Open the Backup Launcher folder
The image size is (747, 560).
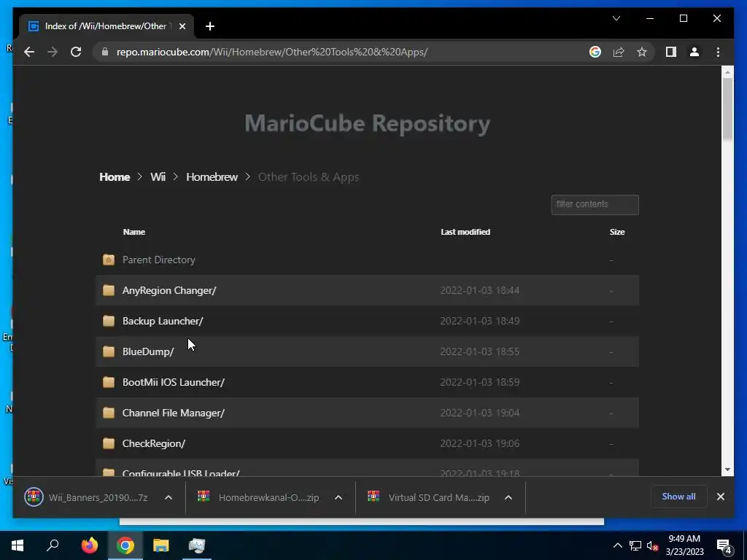point(163,321)
